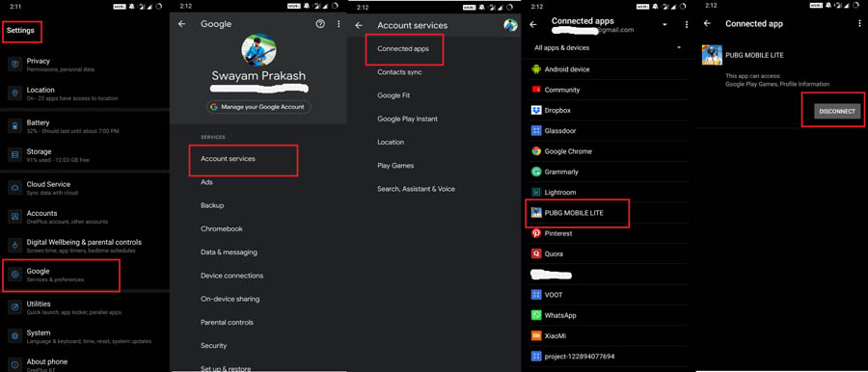The width and height of the screenshot is (868, 372).
Task: Expand the account selector dropdown arrow
Action: (665, 25)
